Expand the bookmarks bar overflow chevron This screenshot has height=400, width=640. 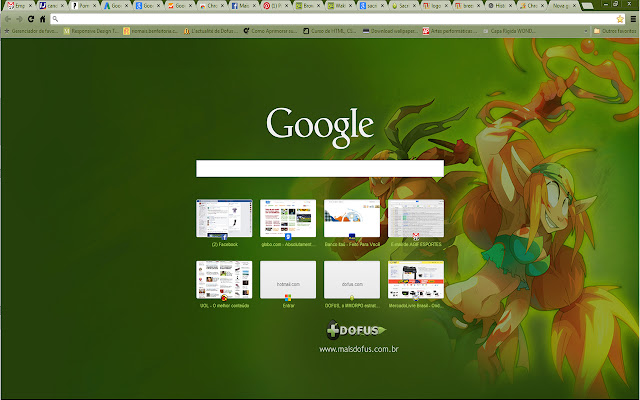click(x=586, y=31)
